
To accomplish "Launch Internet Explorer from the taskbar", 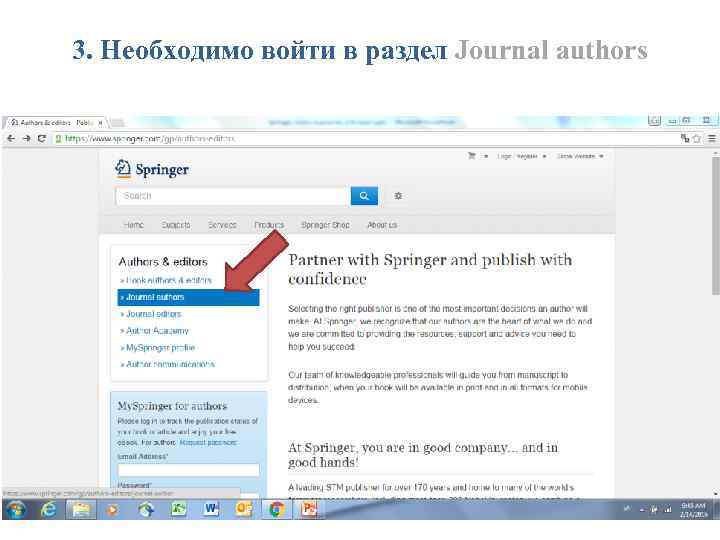I will coord(48,510).
